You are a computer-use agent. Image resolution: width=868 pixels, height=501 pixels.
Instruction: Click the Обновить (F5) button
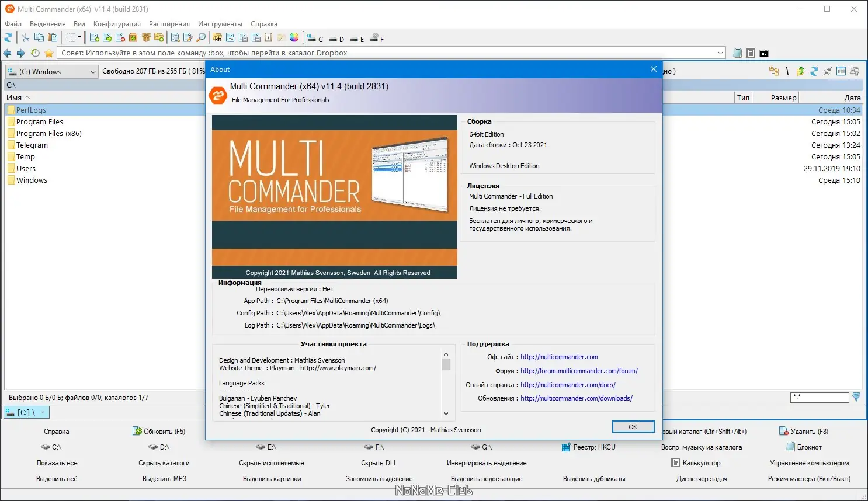click(x=159, y=432)
